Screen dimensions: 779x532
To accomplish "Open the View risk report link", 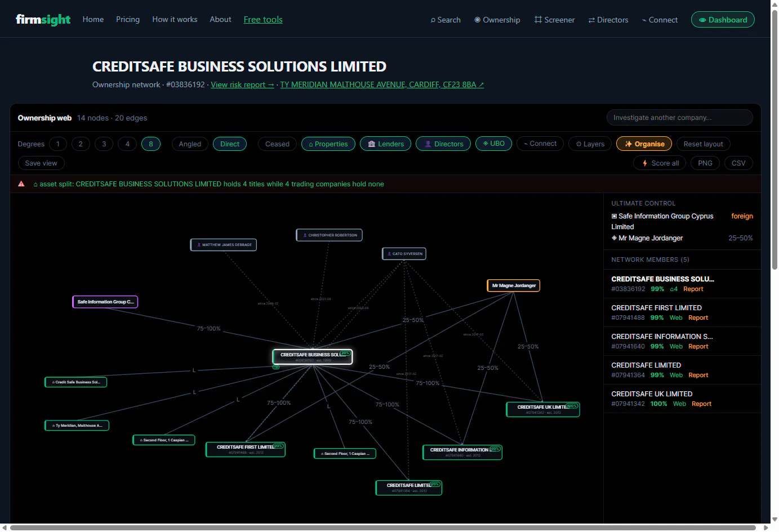I will coord(242,84).
